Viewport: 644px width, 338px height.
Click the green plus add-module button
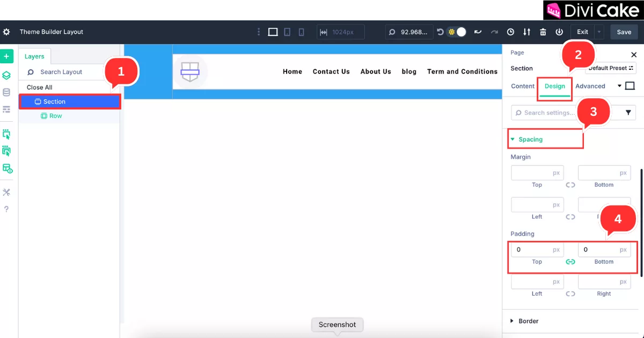pyautogui.click(x=6, y=56)
